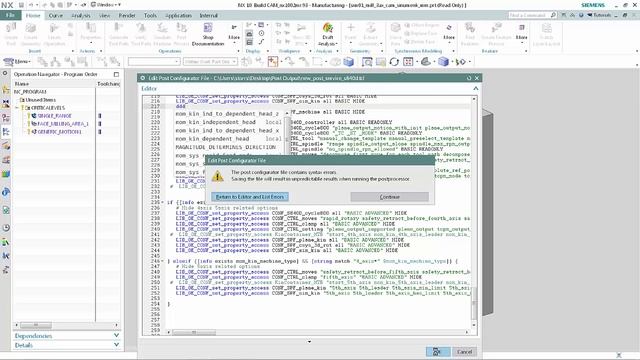Select FACE_MILLING_AREA_1 operation
The image size is (640, 360).
[x=63, y=124]
